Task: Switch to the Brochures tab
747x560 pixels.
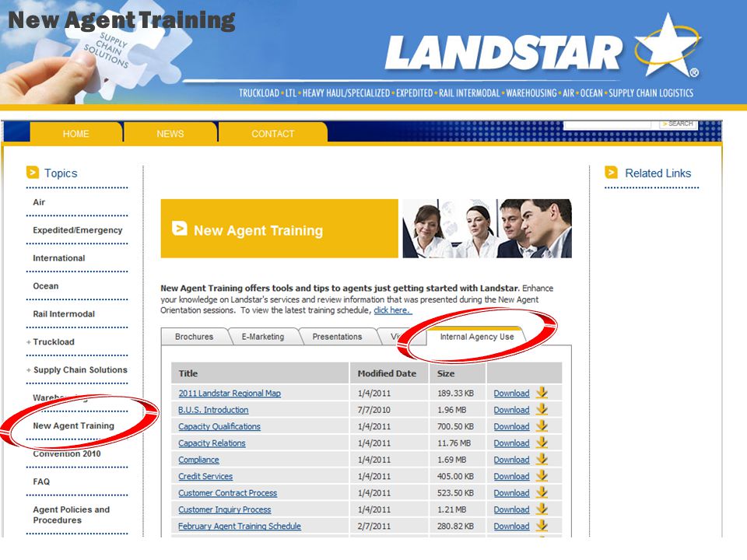Action: click(x=194, y=337)
